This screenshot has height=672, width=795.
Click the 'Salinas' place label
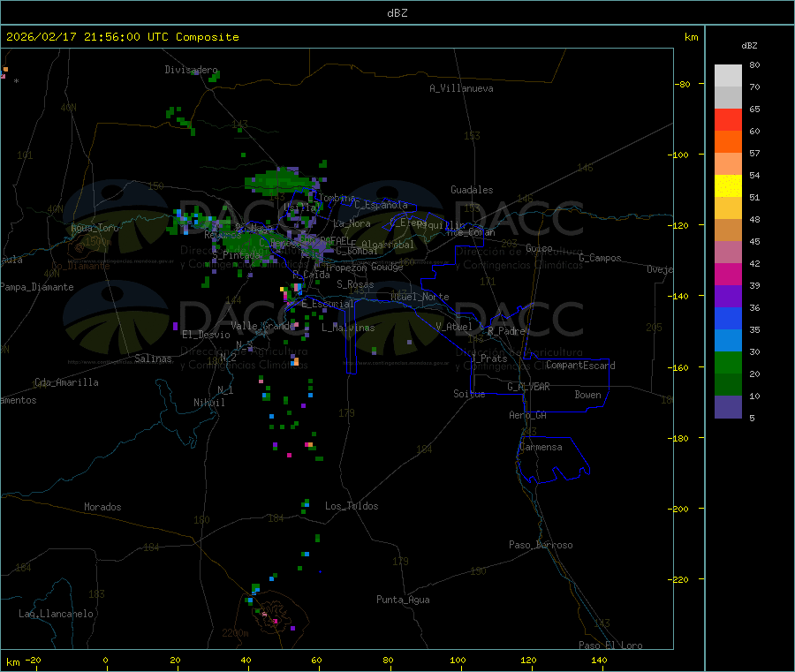pyautogui.click(x=153, y=359)
